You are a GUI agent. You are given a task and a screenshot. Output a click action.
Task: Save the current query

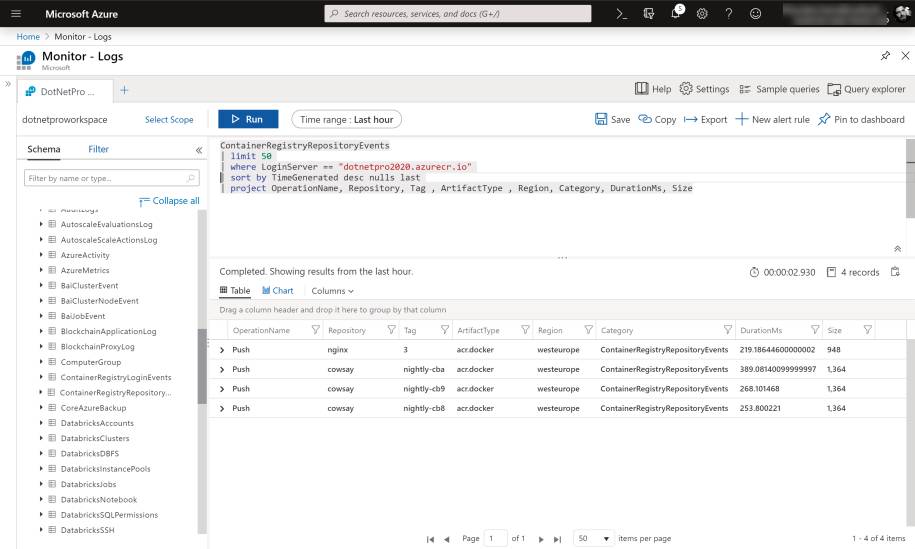tap(612, 119)
